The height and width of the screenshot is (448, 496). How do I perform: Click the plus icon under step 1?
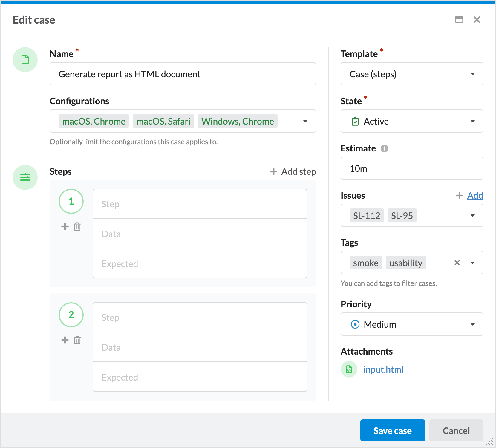pyautogui.click(x=65, y=227)
